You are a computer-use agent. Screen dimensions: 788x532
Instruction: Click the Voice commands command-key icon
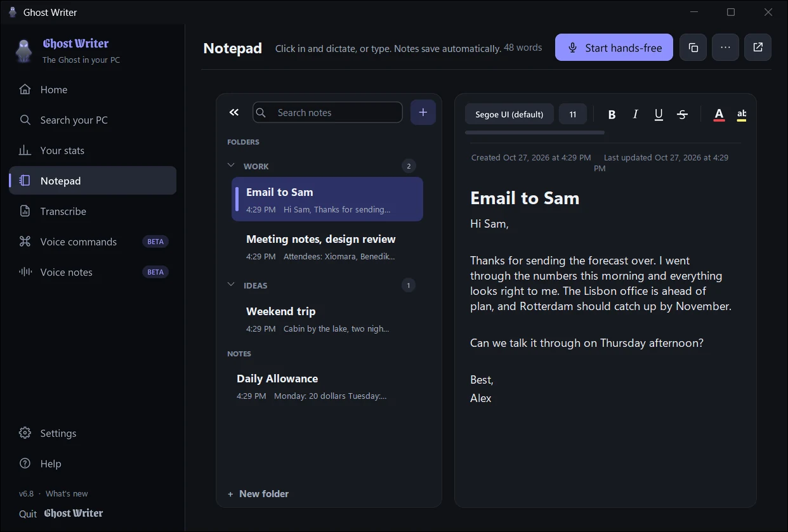(25, 242)
